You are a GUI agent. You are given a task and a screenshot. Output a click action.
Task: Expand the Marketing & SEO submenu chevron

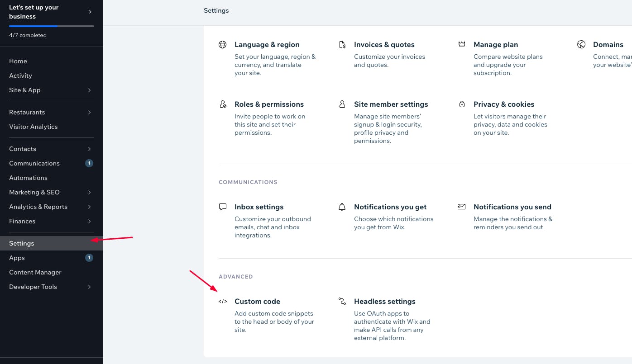[x=89, y=192]
